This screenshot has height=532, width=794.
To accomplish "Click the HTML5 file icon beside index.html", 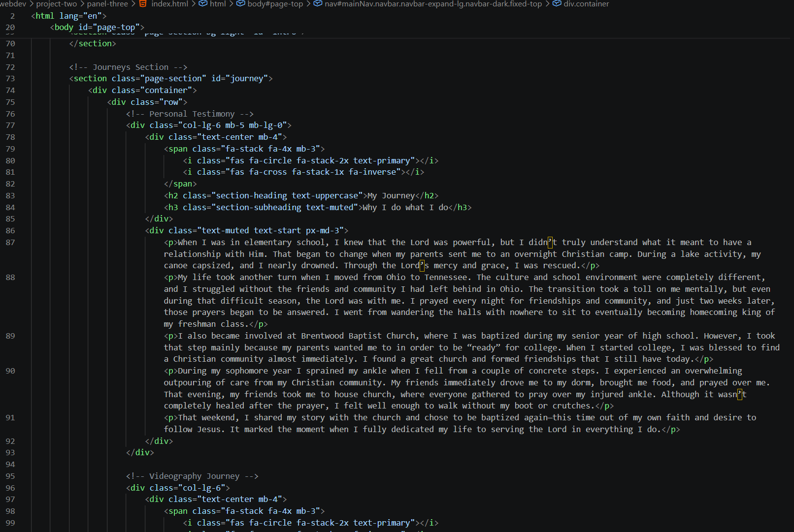I will (143, 4).
